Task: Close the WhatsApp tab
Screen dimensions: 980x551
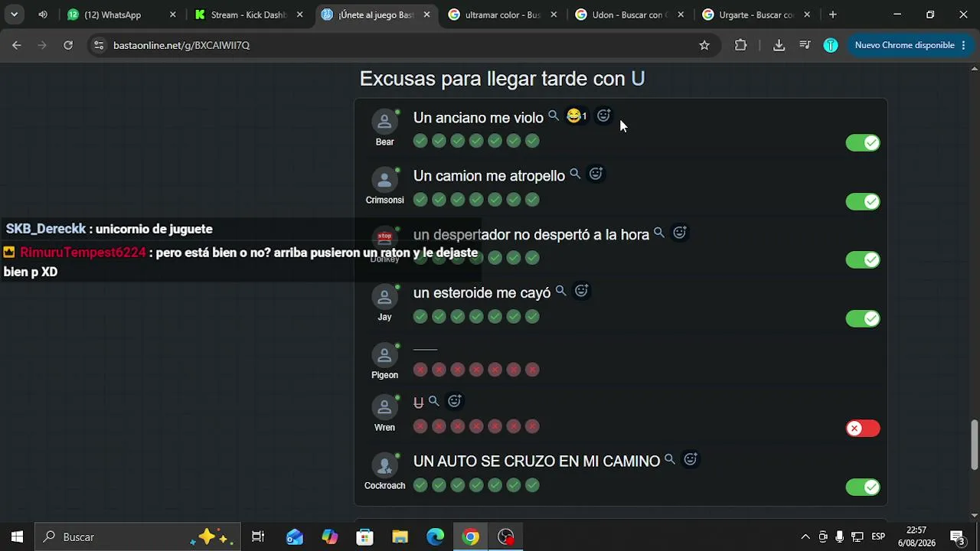Action: 172,15
